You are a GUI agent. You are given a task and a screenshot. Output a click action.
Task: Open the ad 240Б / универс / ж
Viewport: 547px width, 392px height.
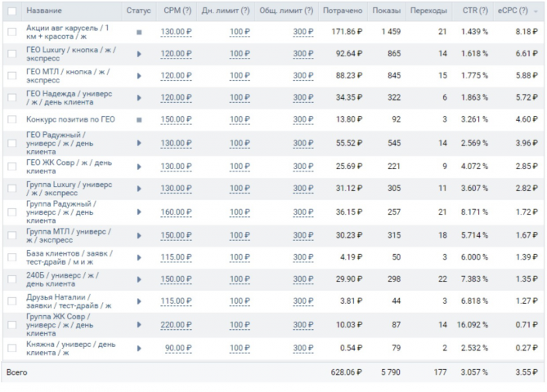(62, 279)
